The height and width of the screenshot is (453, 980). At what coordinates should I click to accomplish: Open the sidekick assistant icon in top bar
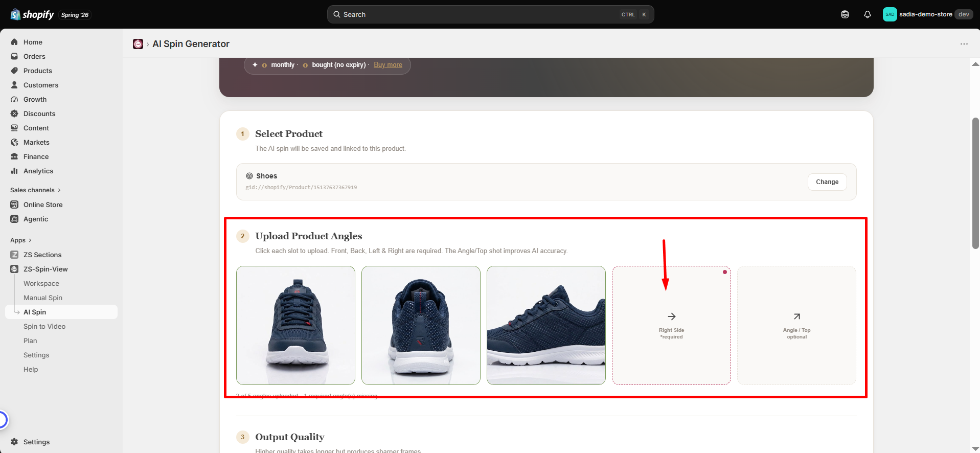(845, 14)
